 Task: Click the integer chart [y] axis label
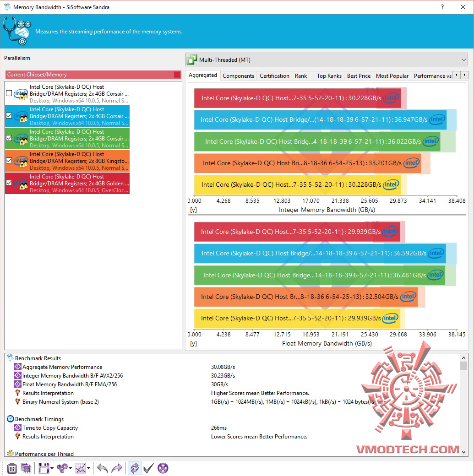click(193, 210)
